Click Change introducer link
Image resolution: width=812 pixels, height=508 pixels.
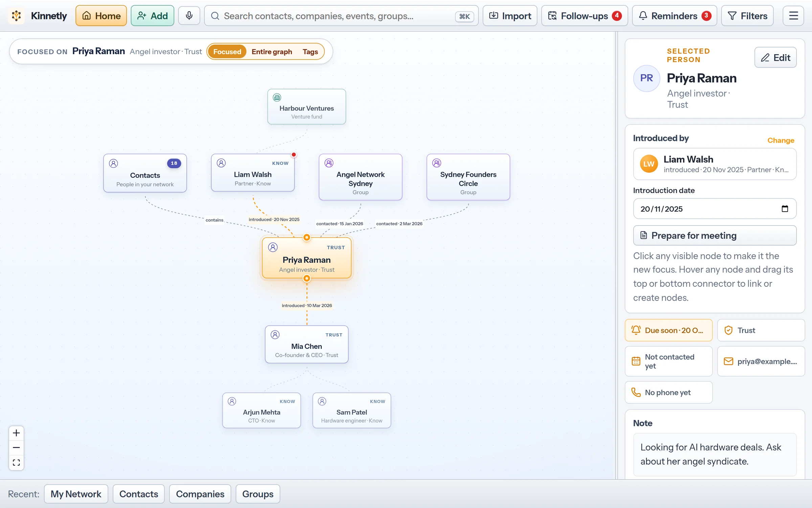(781, 140)
